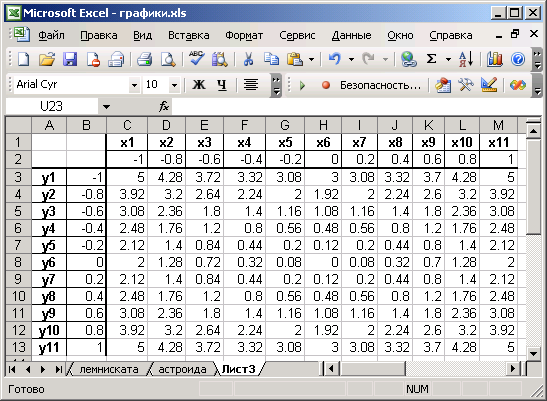The image size is (547, 401).
Task: Sort ascending with the A-Я arrow icon
Action: tap(466, 59)
